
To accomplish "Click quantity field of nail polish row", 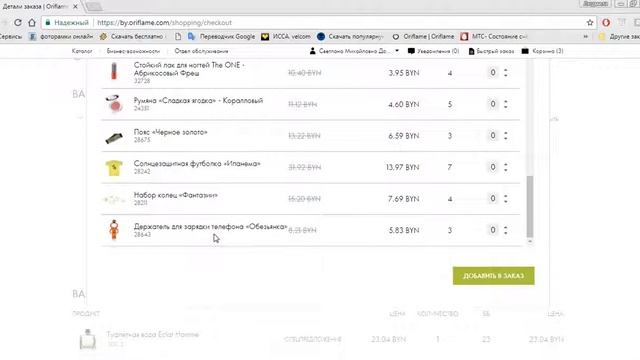I will pos(493,73).
